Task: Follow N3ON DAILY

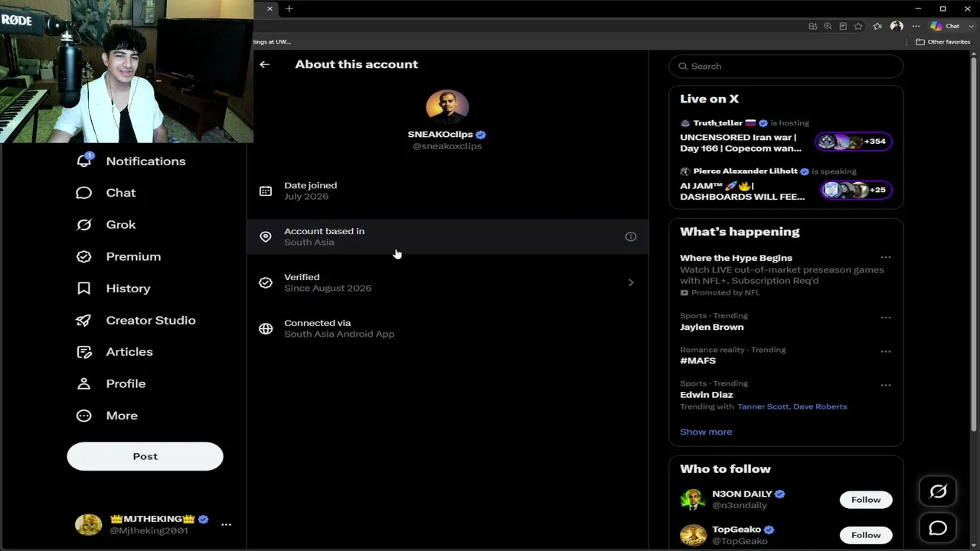Action: point(866,500)
